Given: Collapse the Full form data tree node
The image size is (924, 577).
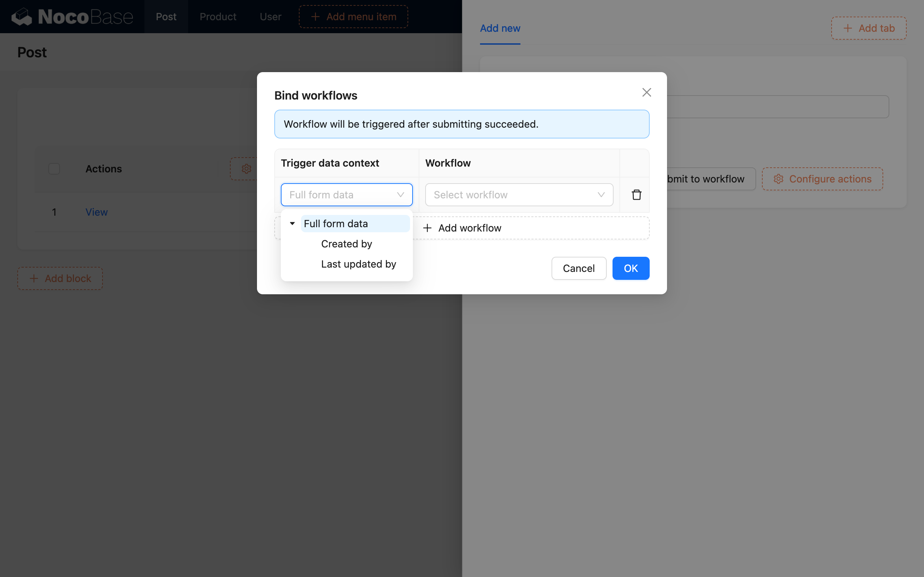Looking at the screenshot, I should coord(292,223).
